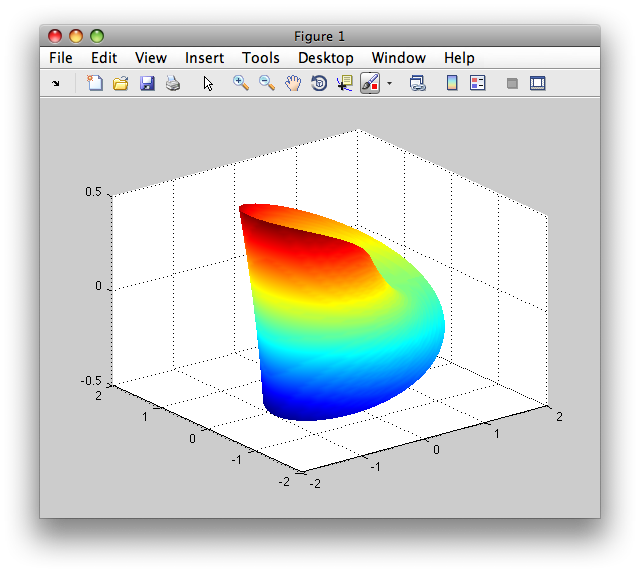Image resolution: width=640 pixels, height=573 pixels.
Task: Toggle the Brush data tool
Action: tap(370, 83)
